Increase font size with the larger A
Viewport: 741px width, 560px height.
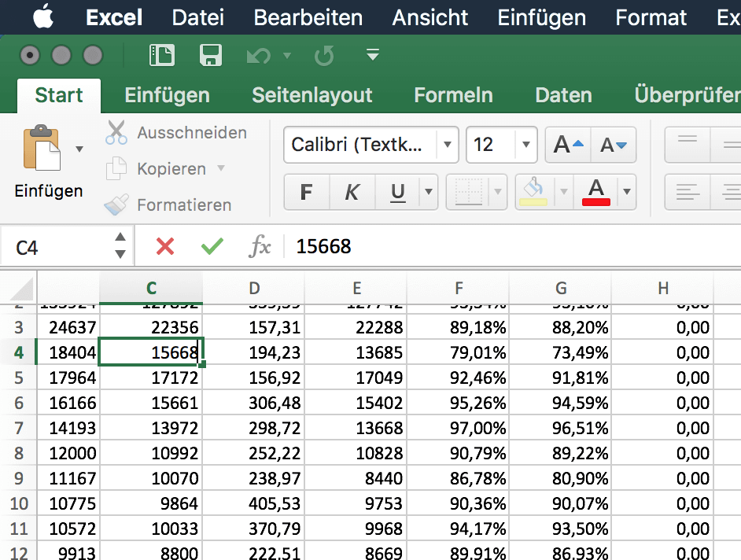click(x=568, y=145)
